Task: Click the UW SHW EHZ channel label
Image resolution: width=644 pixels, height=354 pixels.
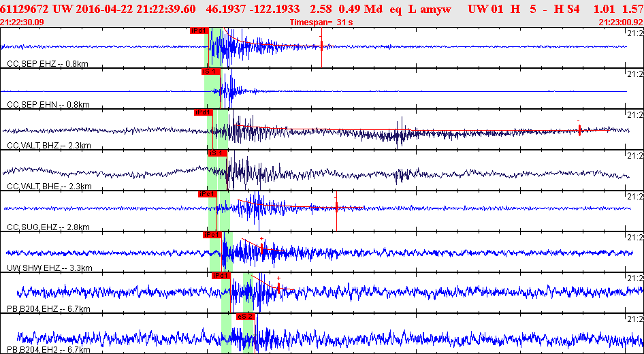Action: (x=49, y=268)
